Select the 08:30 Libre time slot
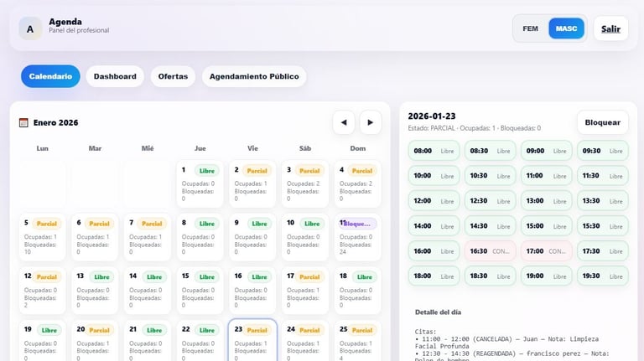The image size is (644, 361). (490, 151)
